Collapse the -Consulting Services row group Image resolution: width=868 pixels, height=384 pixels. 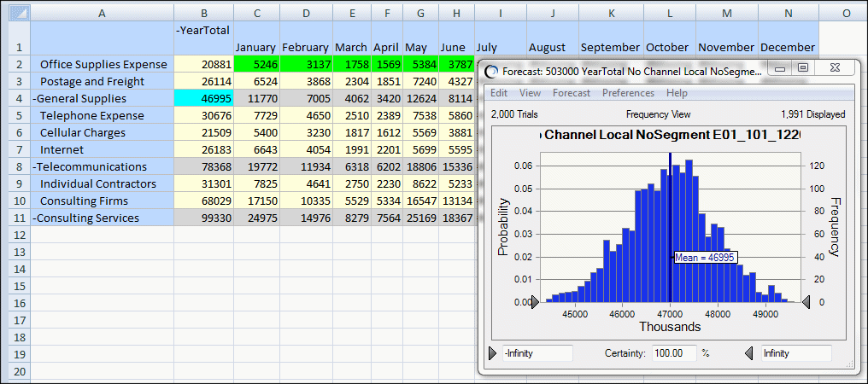coord(35,218)
